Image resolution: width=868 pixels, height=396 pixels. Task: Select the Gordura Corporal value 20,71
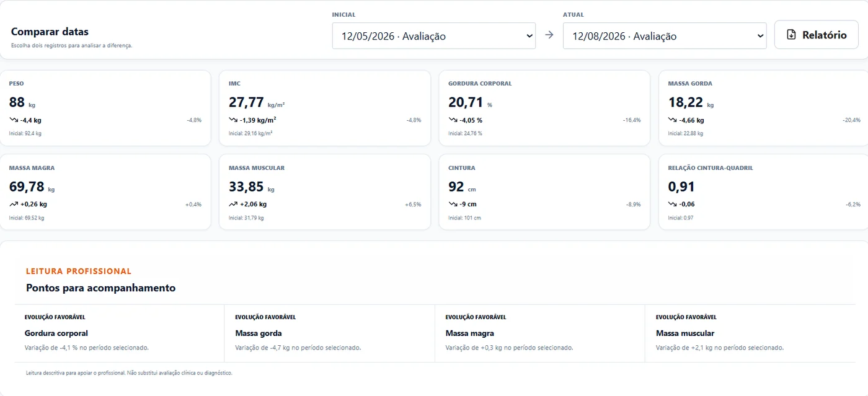point(466,102)
